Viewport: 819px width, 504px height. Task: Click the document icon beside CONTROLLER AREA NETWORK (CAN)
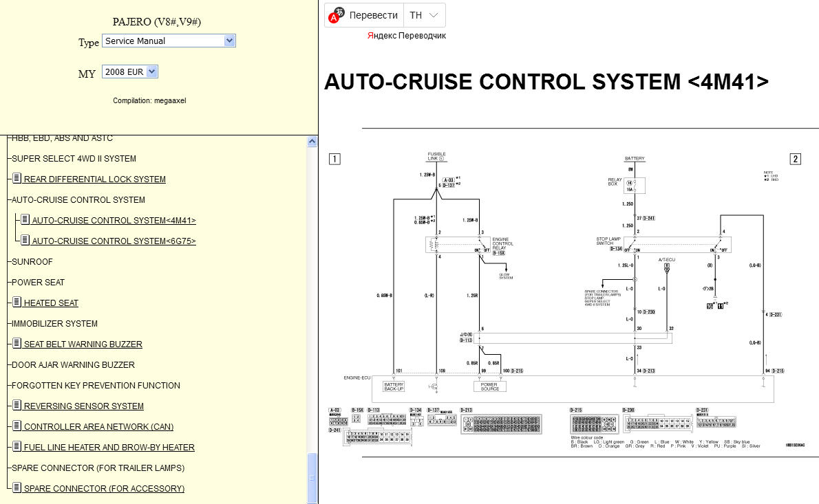click(x=17, y=426)
